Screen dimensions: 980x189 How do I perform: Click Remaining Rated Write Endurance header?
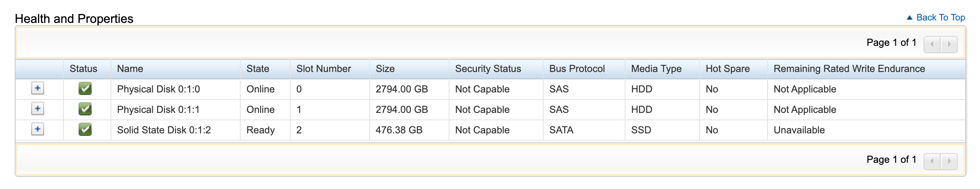click(849, 69)
